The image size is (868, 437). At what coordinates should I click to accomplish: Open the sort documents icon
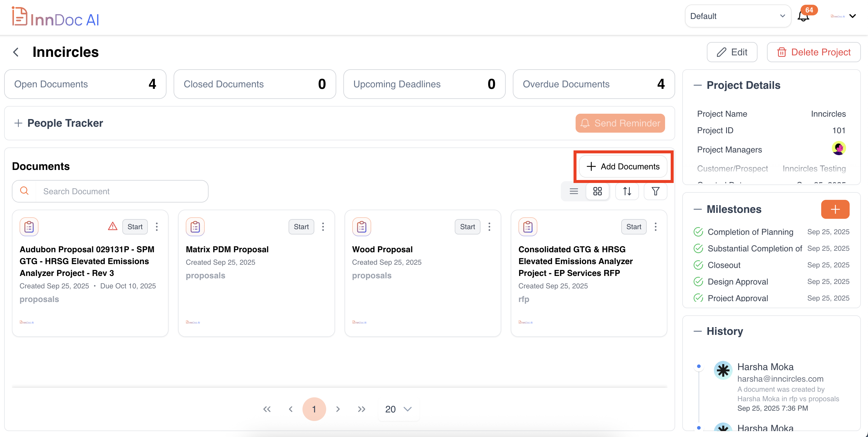[x=627, y=191]
